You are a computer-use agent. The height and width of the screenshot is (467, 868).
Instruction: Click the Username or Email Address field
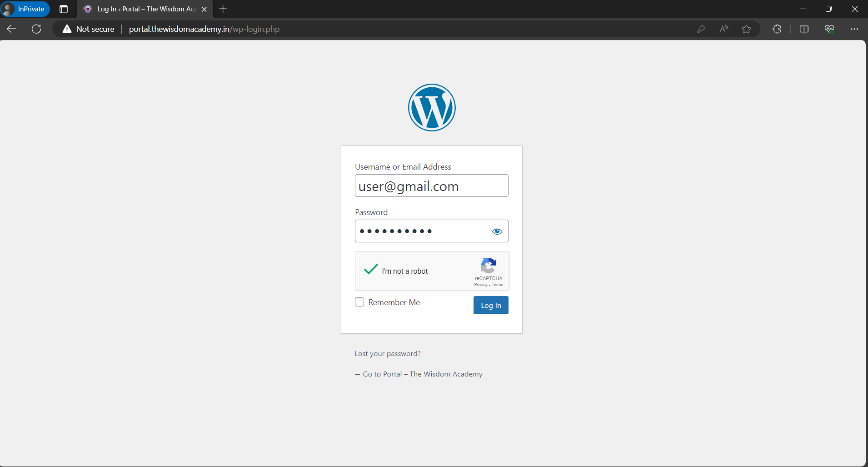point(432,186)
